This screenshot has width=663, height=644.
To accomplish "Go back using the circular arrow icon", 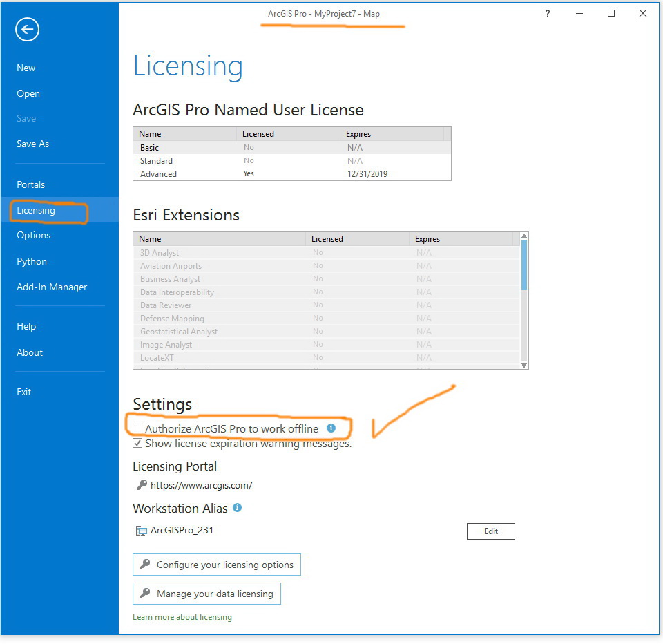I will coord(28,30).
